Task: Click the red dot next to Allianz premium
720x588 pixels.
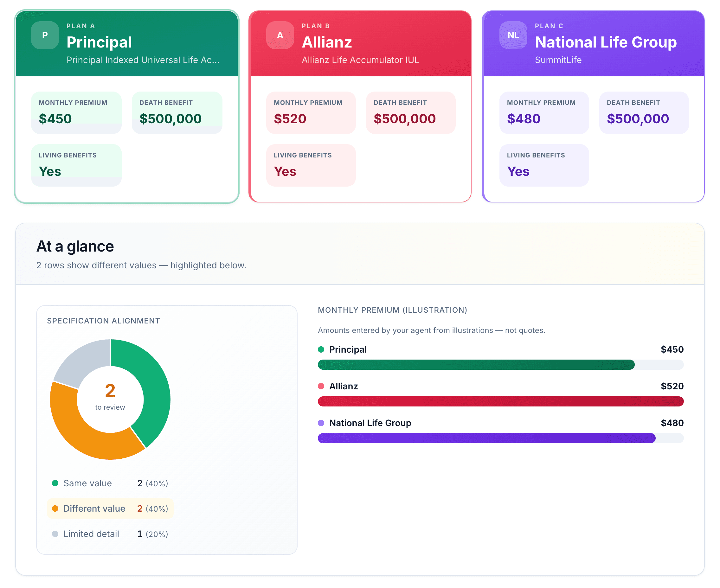Action: point(321,386)
